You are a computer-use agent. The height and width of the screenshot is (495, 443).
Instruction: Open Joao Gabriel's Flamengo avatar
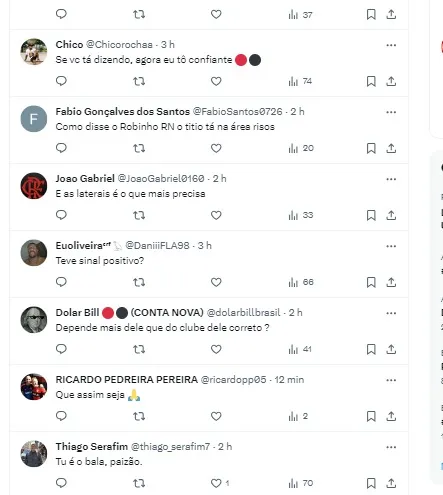(34, 186)
